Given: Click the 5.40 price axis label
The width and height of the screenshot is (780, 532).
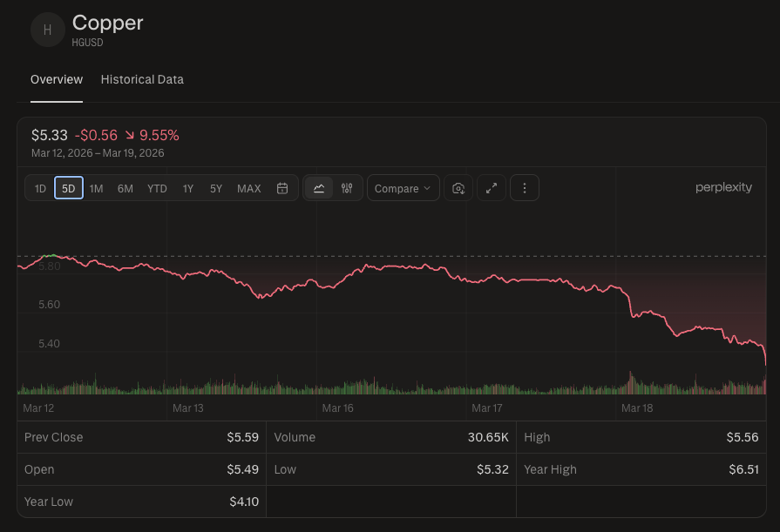Looking at the screenshot, I should [x=50, y=344].
